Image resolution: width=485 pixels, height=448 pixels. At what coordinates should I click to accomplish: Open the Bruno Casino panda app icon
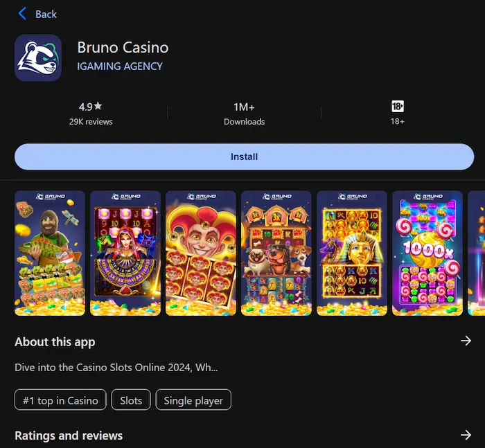click(x=38, y=57)
